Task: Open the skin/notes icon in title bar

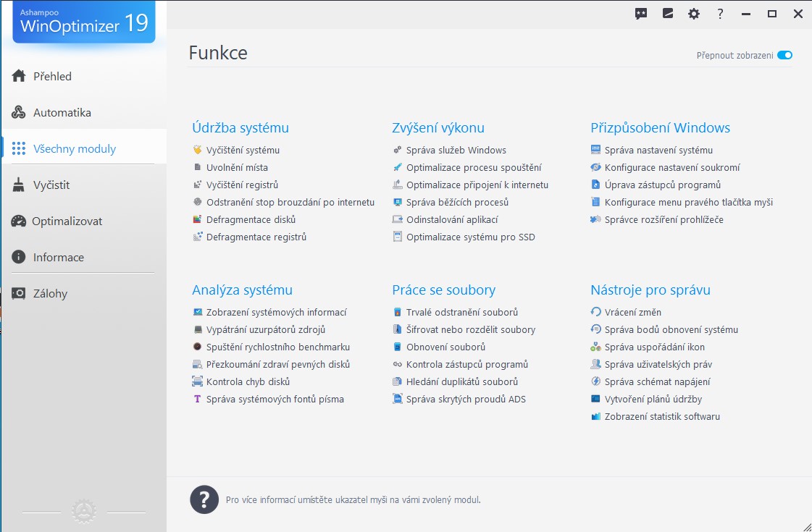Action: click(668, 14)
